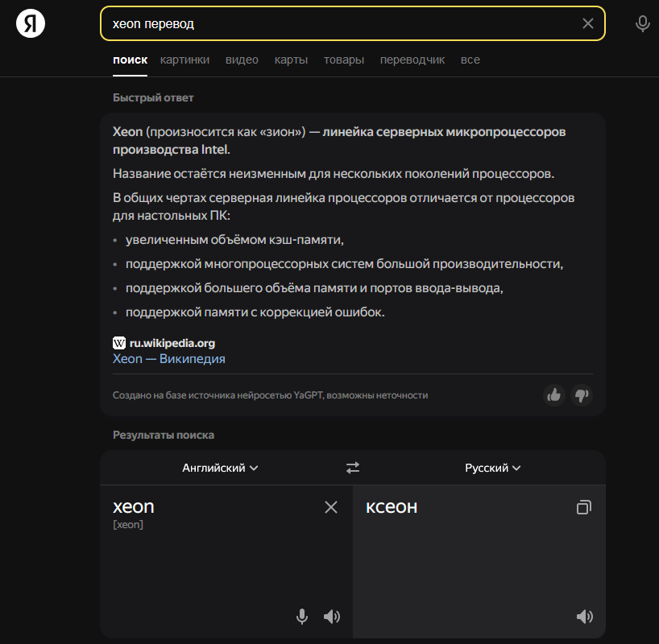Click the 'Быстрый ответ' heading
This screenshot has height=644, width=659.
point(153,97)
